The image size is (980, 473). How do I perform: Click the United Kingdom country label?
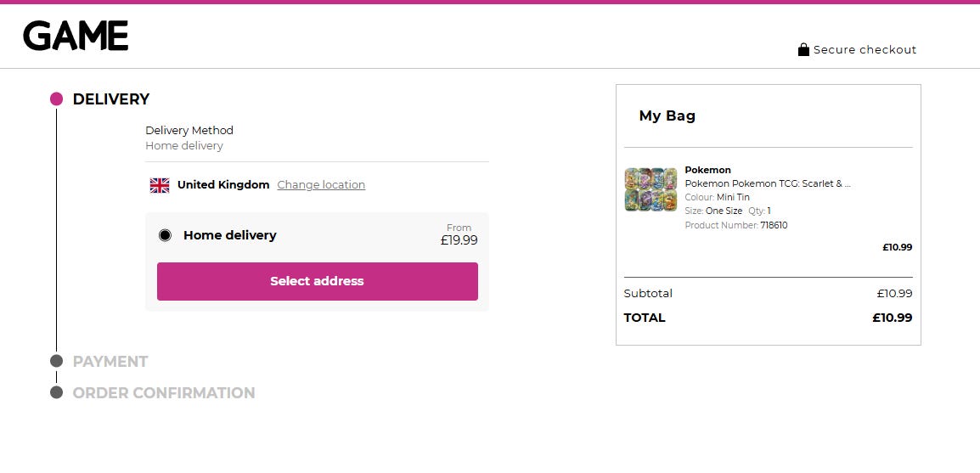(x=223, y=185)
